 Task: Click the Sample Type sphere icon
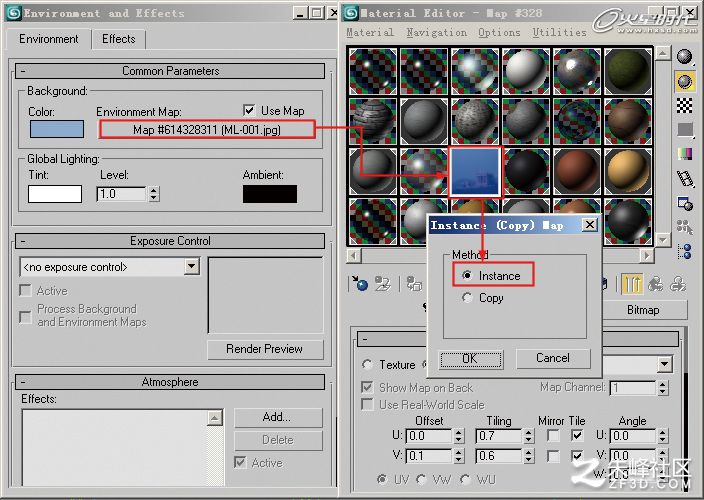(x=684, y=57)
